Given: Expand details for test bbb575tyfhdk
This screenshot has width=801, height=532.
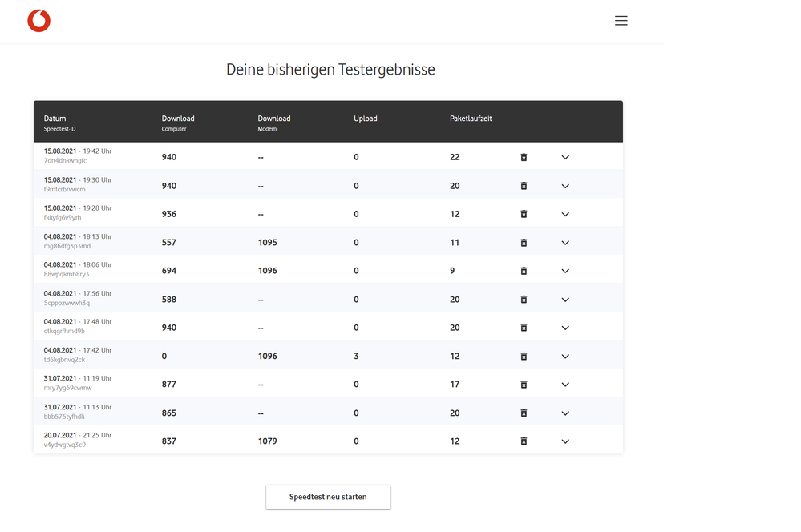Looking at the screenshot, I should 565,413.
